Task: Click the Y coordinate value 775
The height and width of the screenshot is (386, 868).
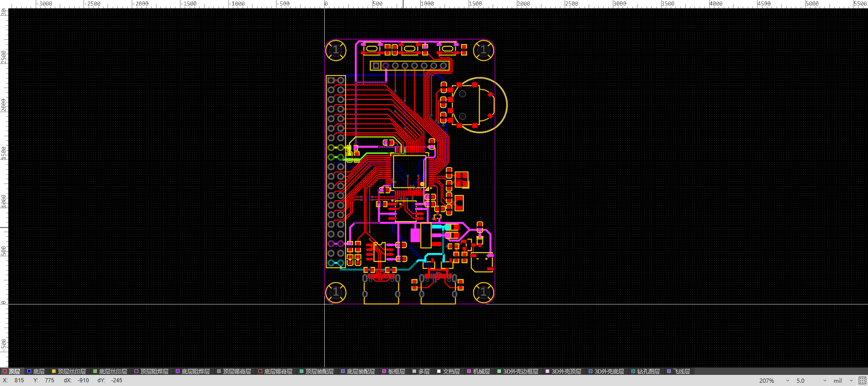Action: pos(50,380)
